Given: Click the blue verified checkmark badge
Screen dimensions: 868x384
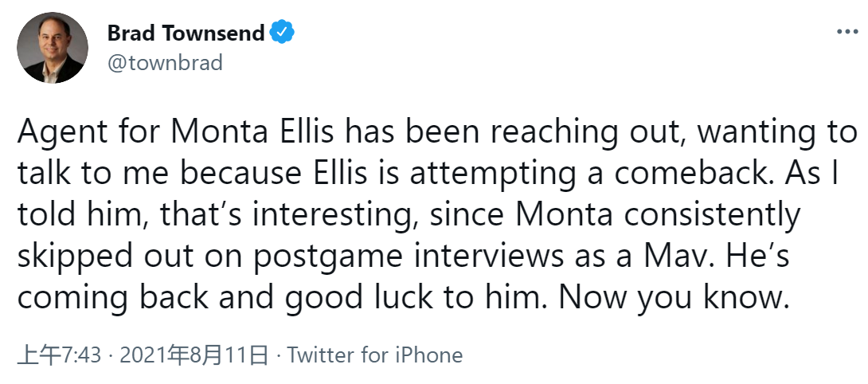Looking at the screenshot, I should point(282,32).
